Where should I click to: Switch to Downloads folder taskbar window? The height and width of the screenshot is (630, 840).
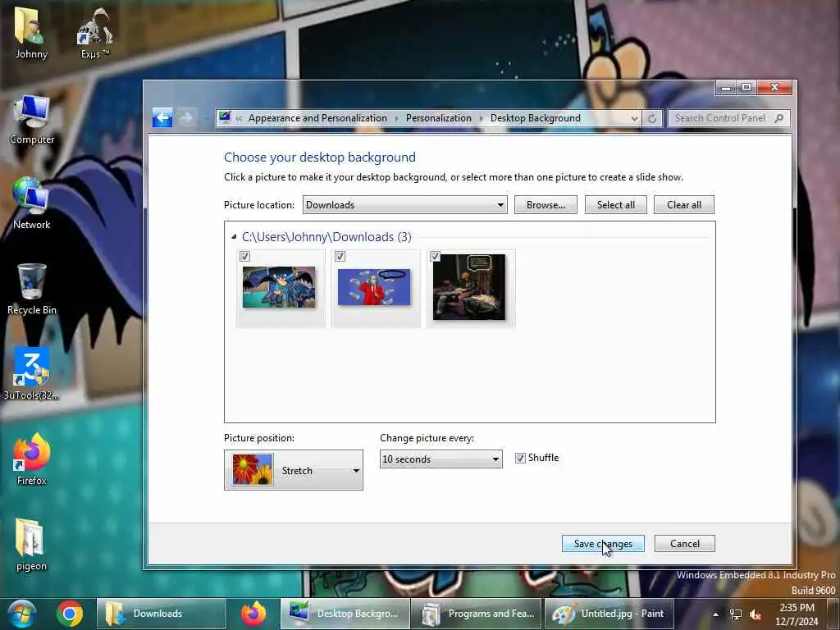pos(161,614)
